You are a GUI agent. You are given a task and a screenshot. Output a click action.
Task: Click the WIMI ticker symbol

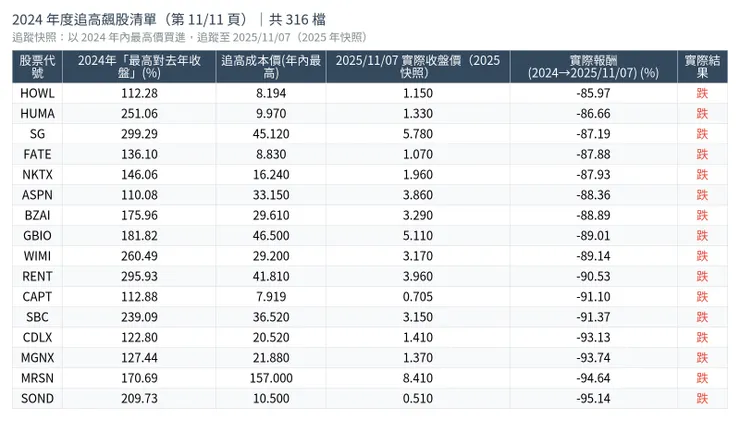pos(37,256)
